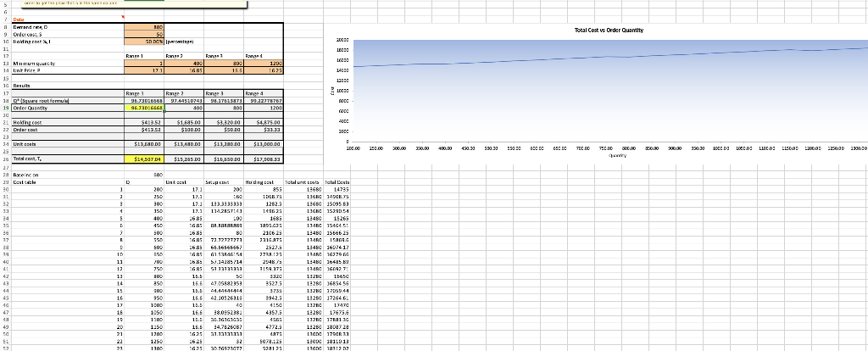868x351 pixels.
Task: Select Minimum quantity cell for Range 4
Action: coord(264,63)
